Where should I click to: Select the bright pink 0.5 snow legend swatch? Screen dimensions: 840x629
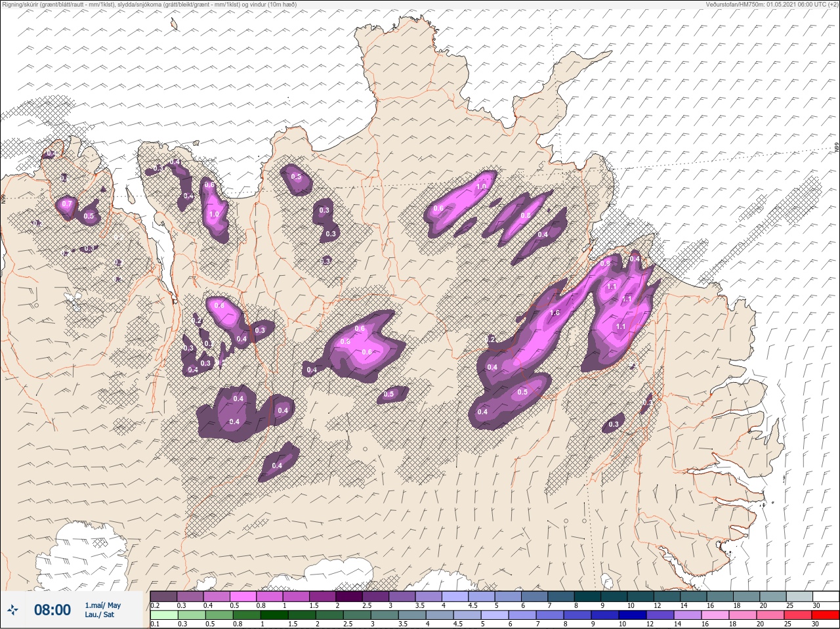click(x=243, y=596)
